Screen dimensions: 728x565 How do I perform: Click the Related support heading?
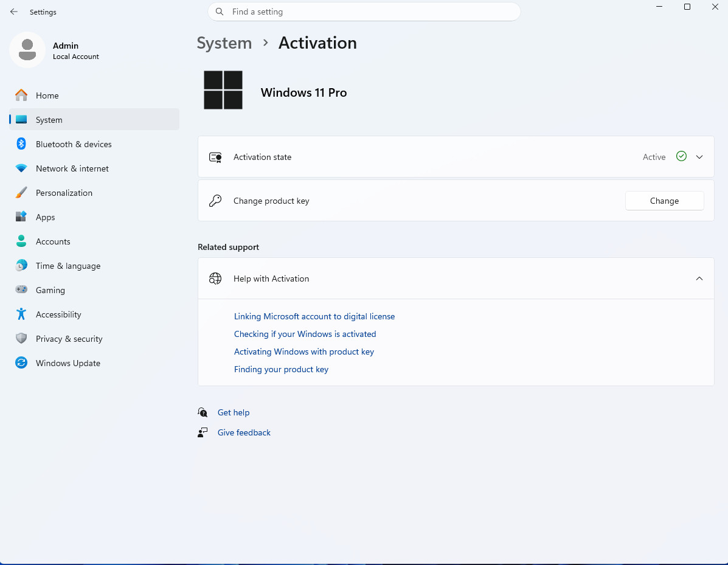coord(229,247)
